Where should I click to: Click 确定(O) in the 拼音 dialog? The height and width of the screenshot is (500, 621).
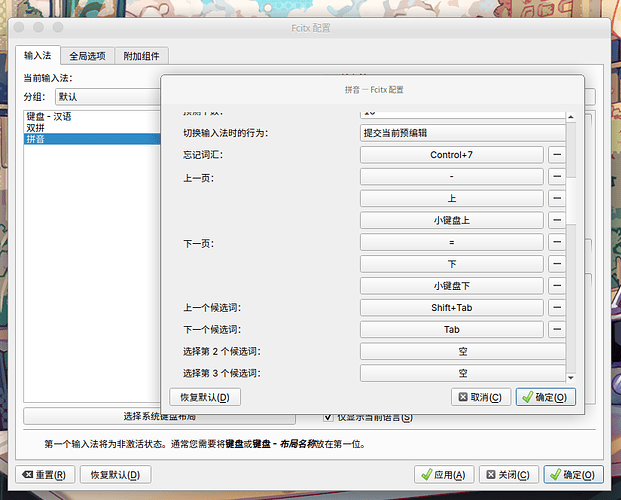coord(545,397)
